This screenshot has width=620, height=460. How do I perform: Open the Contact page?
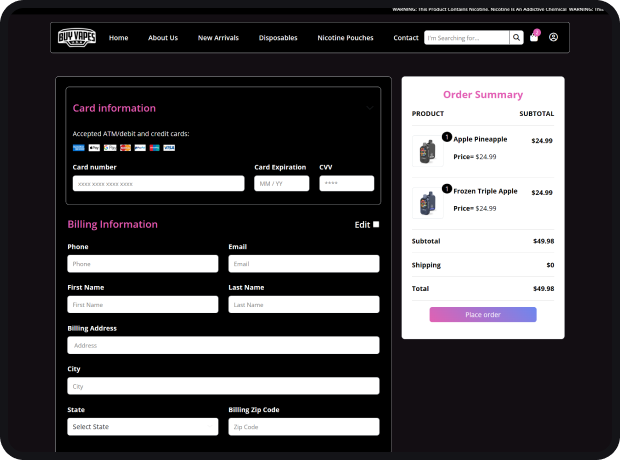coord(406,38)
